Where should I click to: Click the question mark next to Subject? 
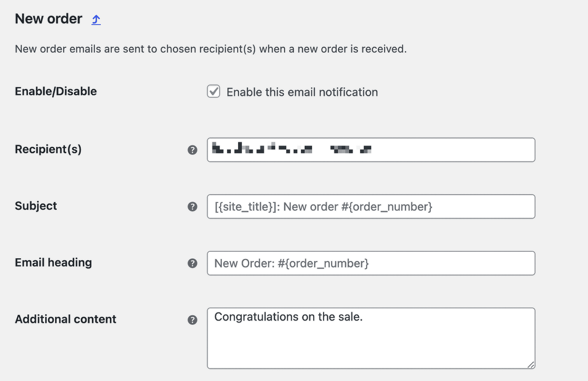pos(193,207)
